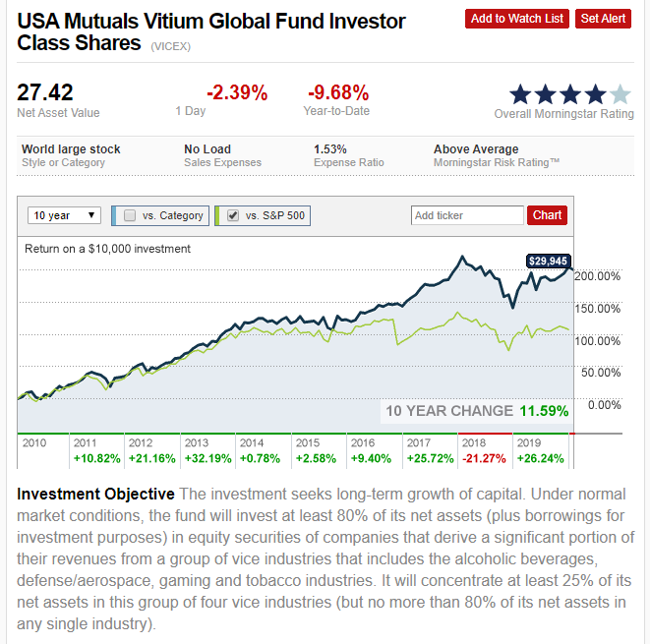Click the gray fifth rating star
This screenshot has height=644, width=650.
tap(620, 94)
